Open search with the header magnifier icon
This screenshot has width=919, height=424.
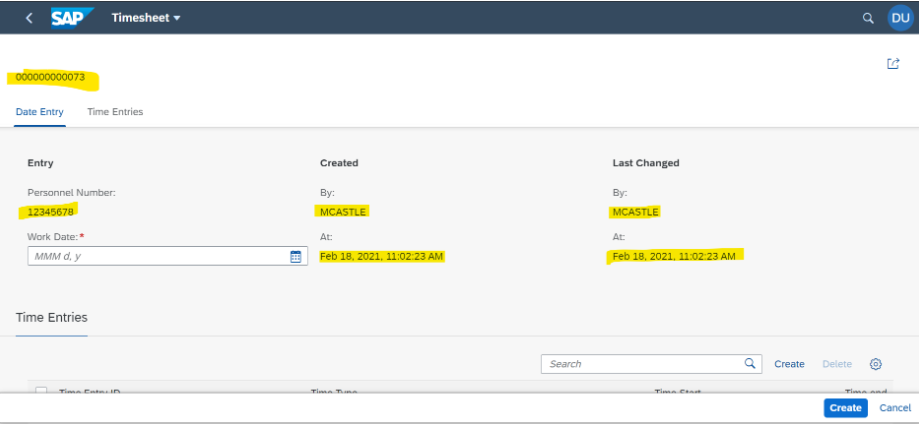point(868,18)
